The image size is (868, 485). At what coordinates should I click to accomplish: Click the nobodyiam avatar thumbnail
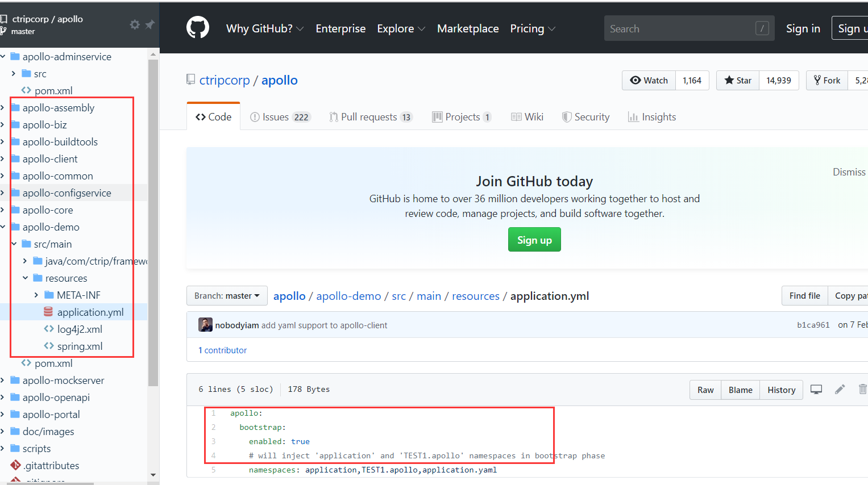205,325
